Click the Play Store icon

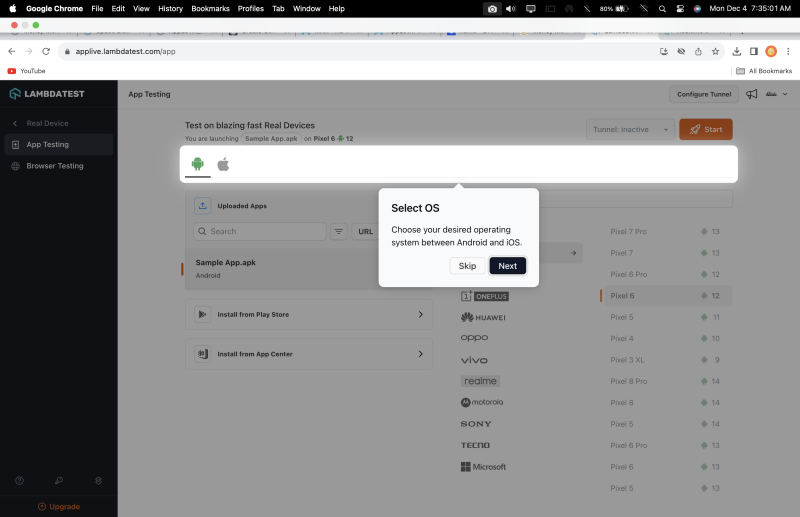(203, 314)
